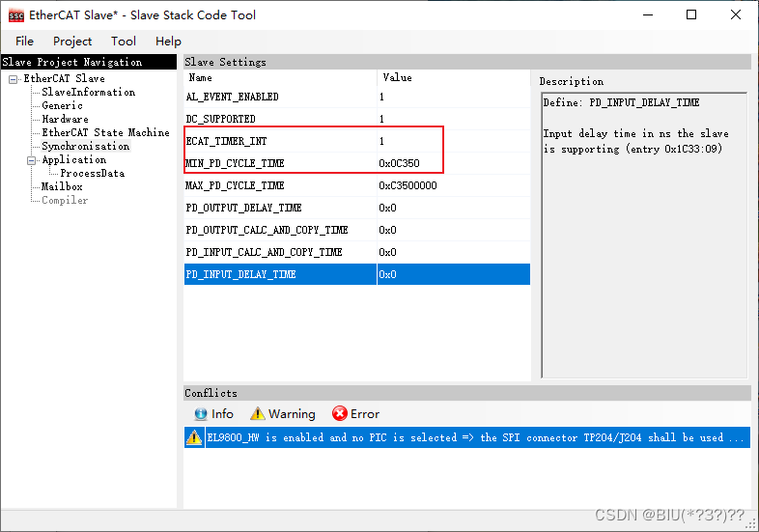The image size is (759, 532).
Task: Click the Value column header
Action: tap(454, 78)
